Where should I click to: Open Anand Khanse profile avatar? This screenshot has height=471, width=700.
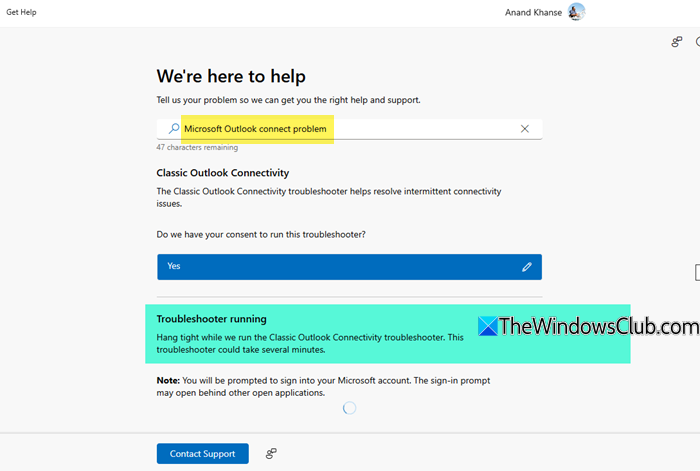pyautogui.click(x=576, y=12)
